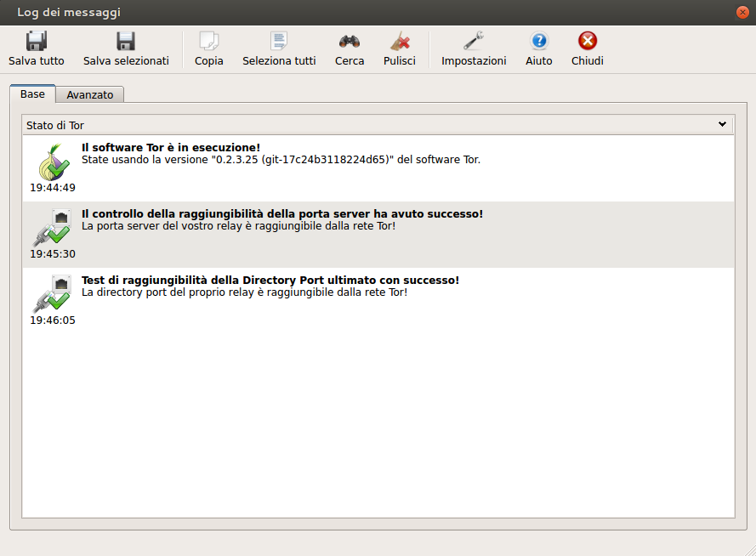Switch to the Base tab

coord(33,94)
